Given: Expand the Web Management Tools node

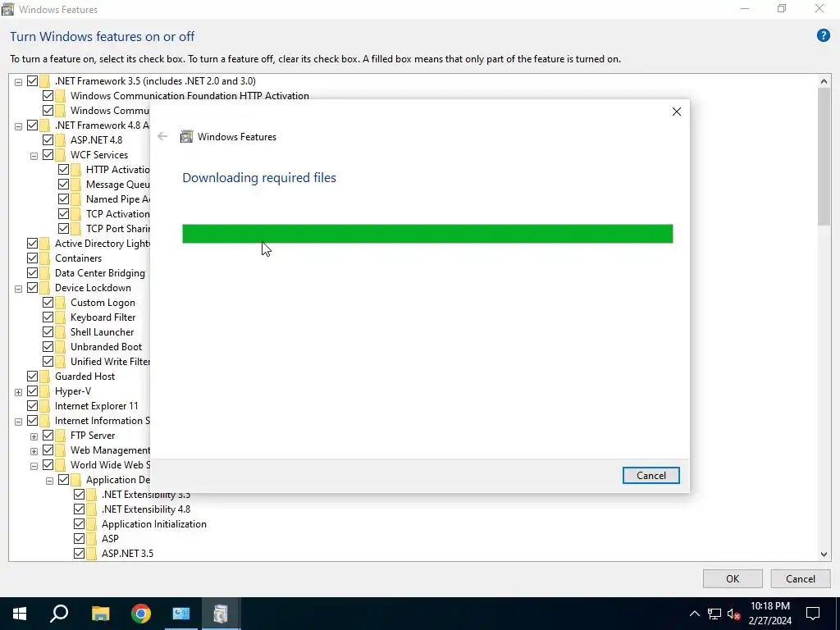Looking at the screenshot, I should pyautogui.click(x=34, y=451).
